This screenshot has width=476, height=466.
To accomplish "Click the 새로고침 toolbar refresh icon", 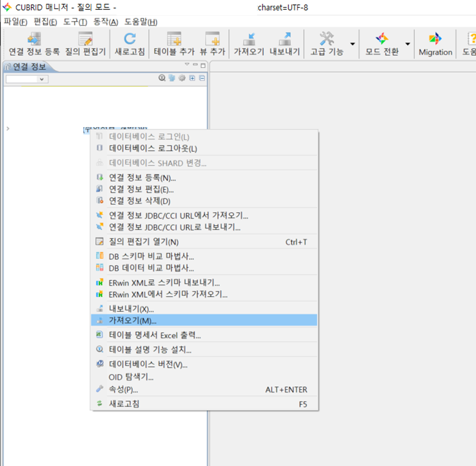I will pos(129,39).
